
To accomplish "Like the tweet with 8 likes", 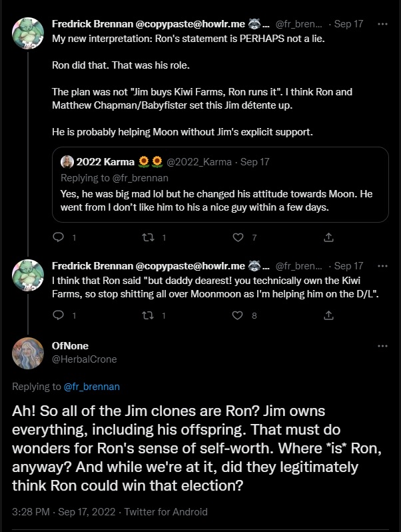I will (x=238, y=315).
